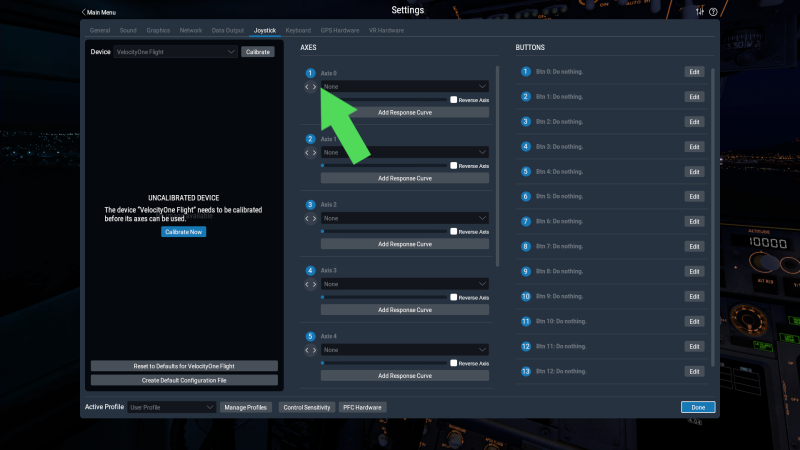The image size is (800, 450).
Task: Click the Buttons list vertical scrollbar
Action: [713, 217]
